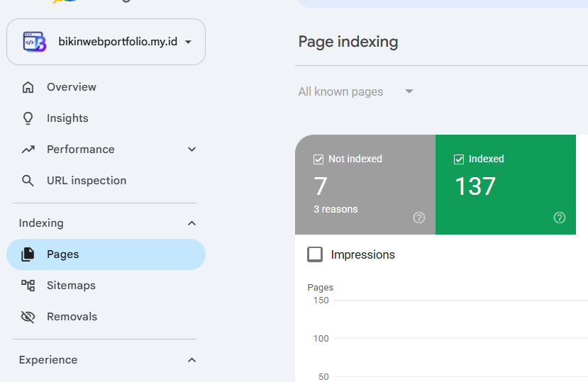
Task: Click the bikinwebportfolio.my.id property name
Action: tap(118, 42)
